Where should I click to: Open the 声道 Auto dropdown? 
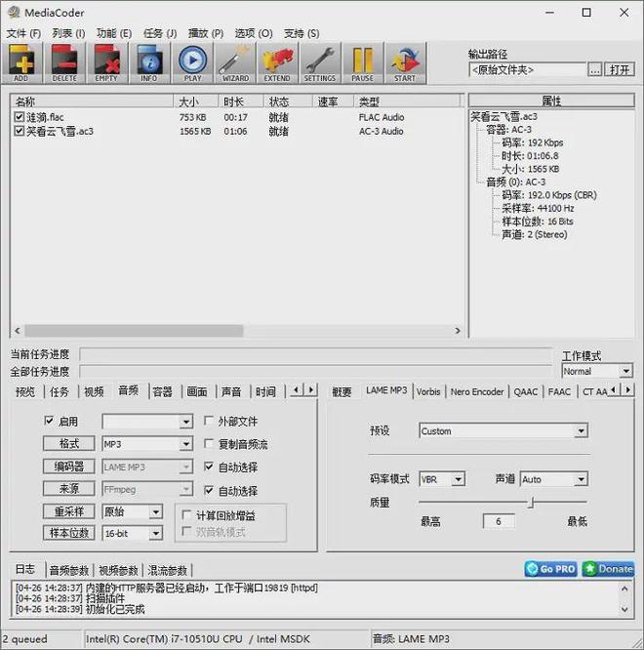click(554, 479)
